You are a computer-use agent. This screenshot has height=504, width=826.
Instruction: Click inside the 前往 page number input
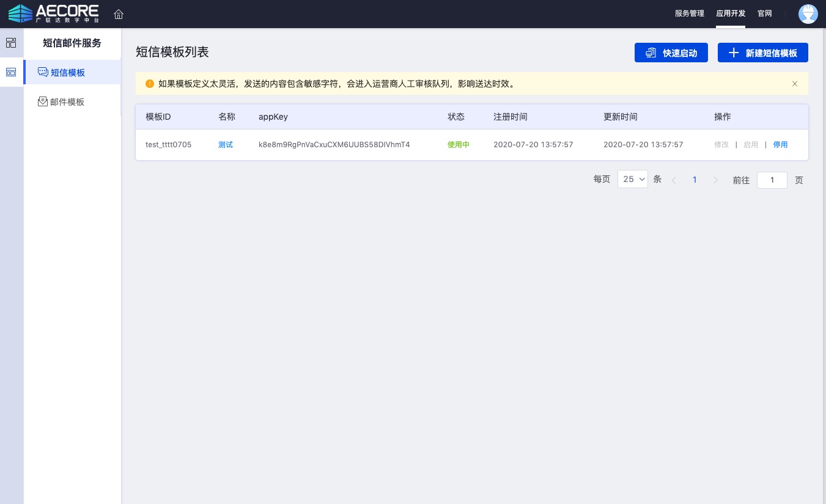[x=772, y=180]
